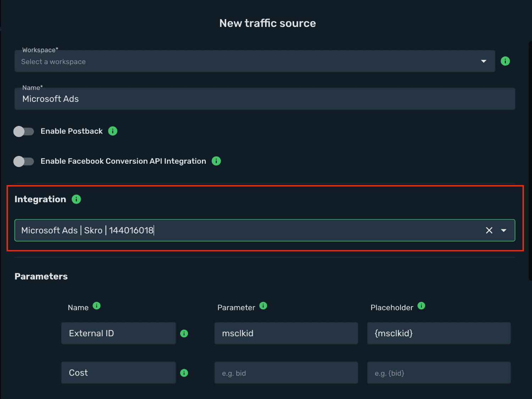Screen dimensions: 532x399
Task: Click the Placeholder column header text
Action: pos(392,308)
